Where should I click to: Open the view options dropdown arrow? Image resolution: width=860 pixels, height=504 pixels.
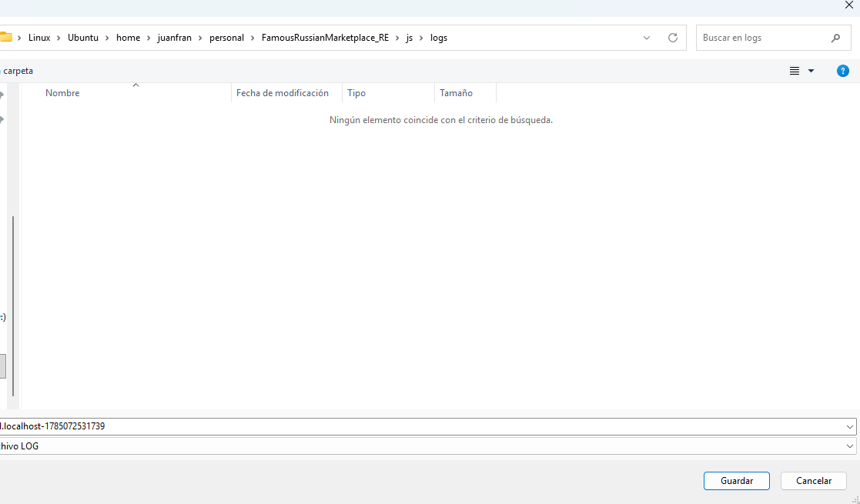click(811, 71)
